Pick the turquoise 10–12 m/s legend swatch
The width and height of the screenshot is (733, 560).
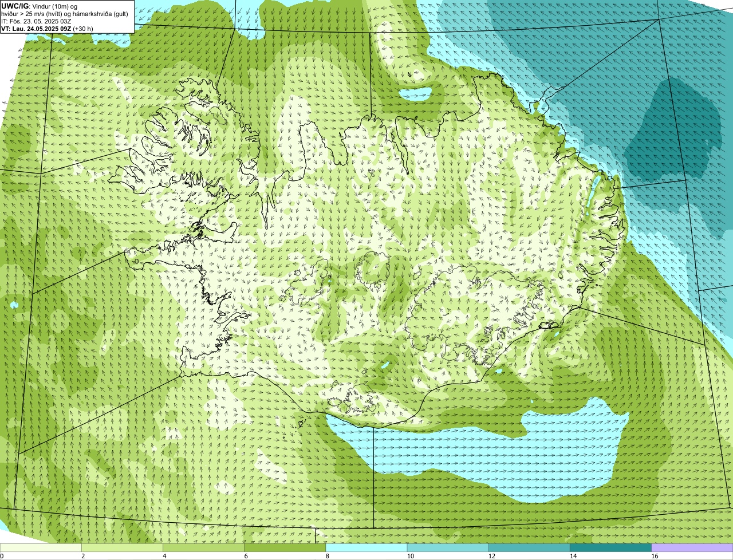coord(448,547)
